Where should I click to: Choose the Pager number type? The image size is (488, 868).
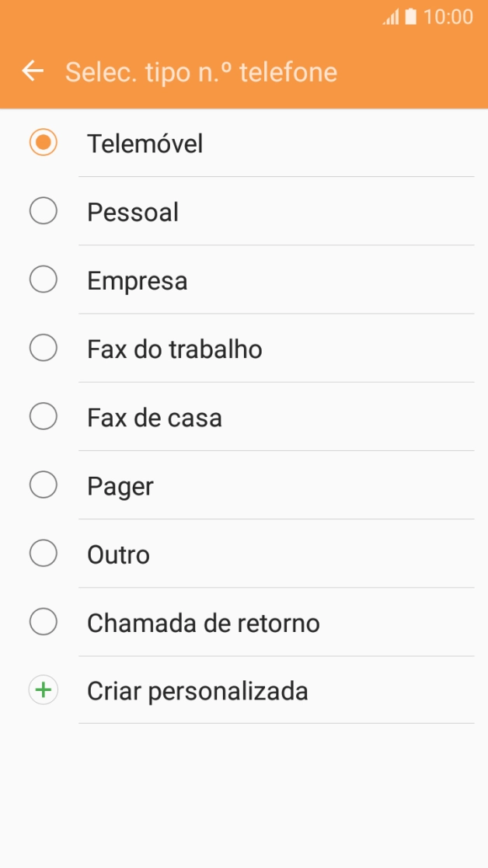[43, 485]
